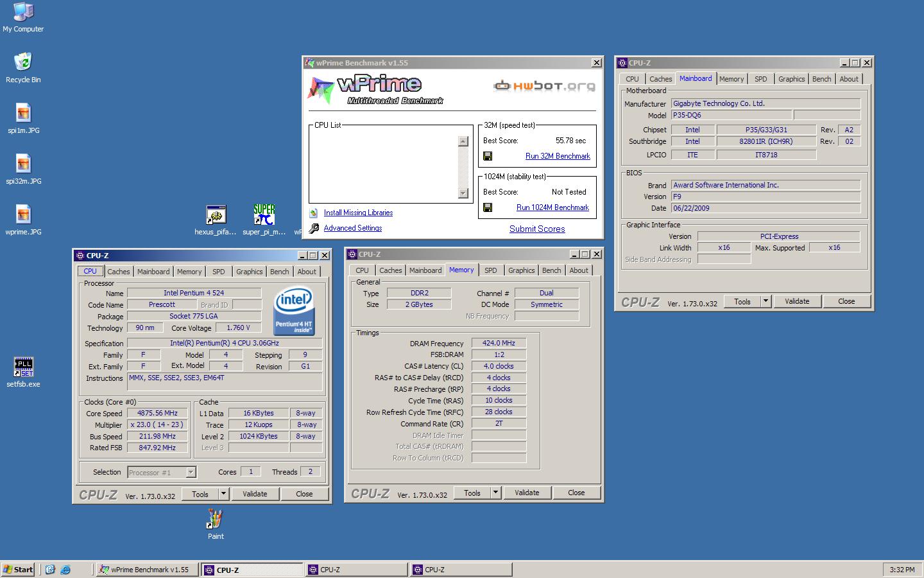924x578 pixels.
Task: Click the Manufacturer field Gigabyte Technology Co. Ltd.
Action: click(766, 103)
